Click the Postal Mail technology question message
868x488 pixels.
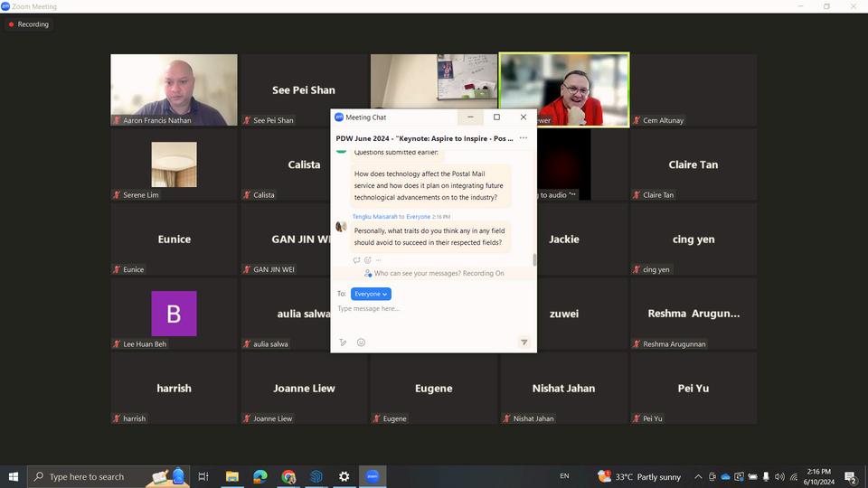point(430,185)
